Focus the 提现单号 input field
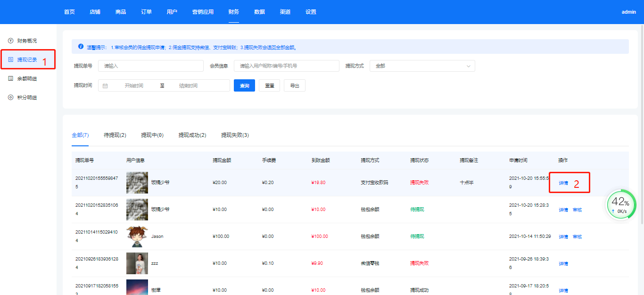The width and height of the screenshot is (644, 295). tap(150, 66)
